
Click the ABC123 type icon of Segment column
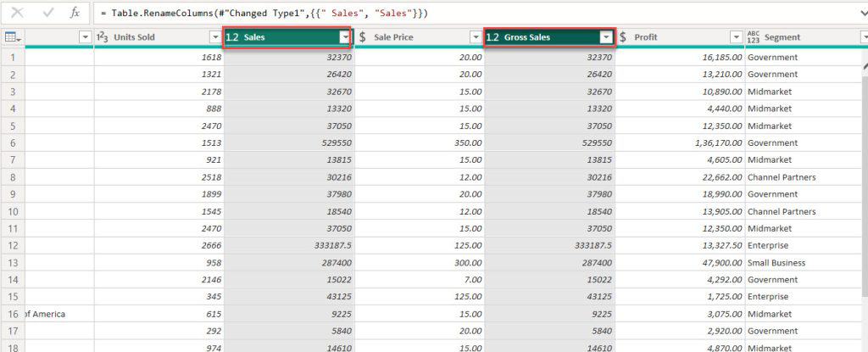(x=754, y=37)
